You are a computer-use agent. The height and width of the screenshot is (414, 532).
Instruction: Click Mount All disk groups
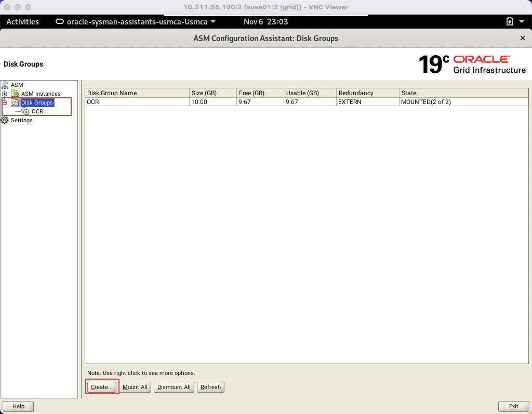135,387
